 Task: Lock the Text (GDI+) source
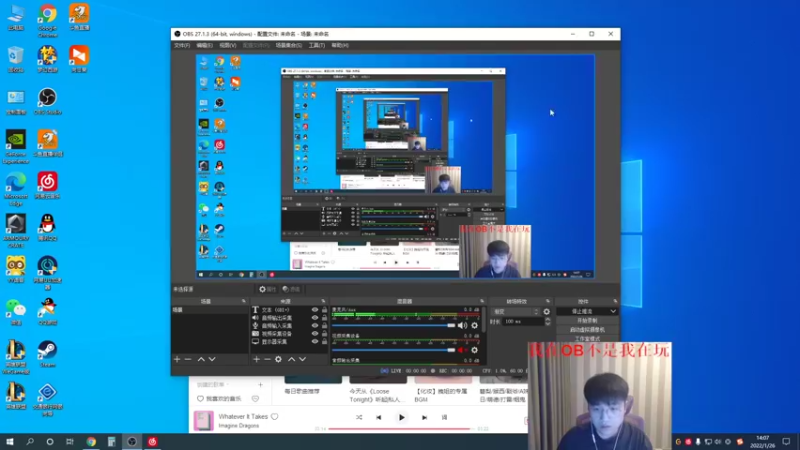[x=324, y=310]
